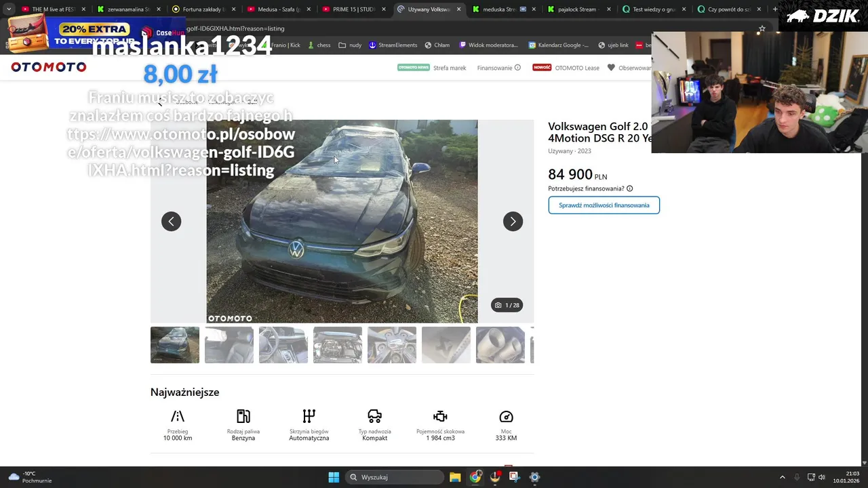Screen dimensions: 868x488
Task: Open the Finansowanie menu
Action: point(494,68)
